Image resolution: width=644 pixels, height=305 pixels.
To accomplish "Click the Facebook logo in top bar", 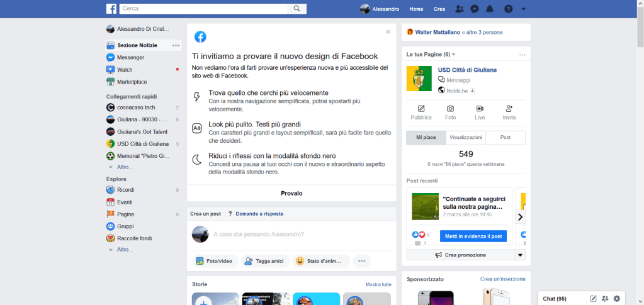I will pyautogui.click(x=111, y=9).
